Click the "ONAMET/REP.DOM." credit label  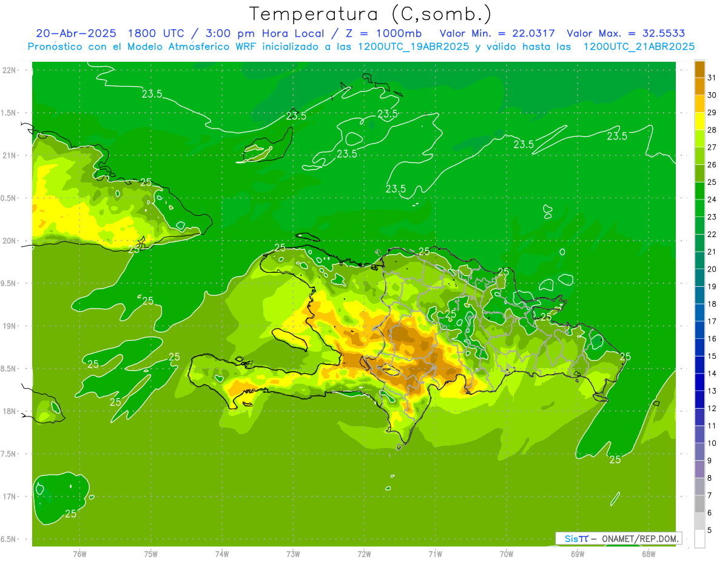[x=639, y=538]
